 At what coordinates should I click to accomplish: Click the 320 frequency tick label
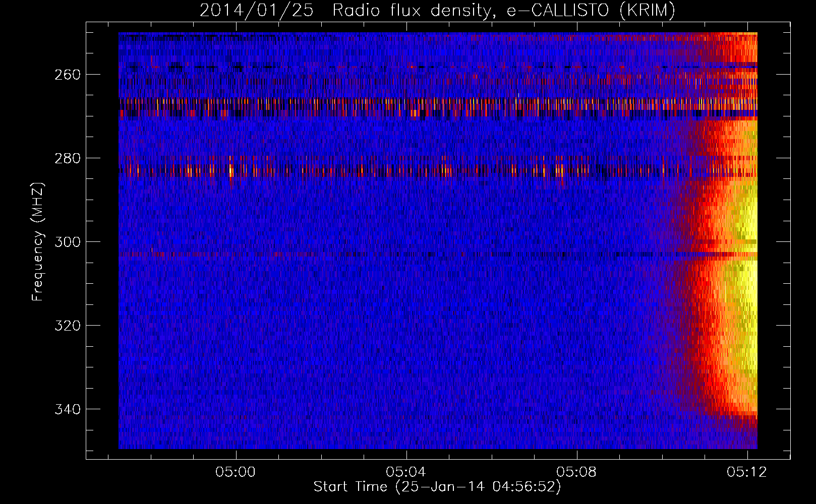67,326
